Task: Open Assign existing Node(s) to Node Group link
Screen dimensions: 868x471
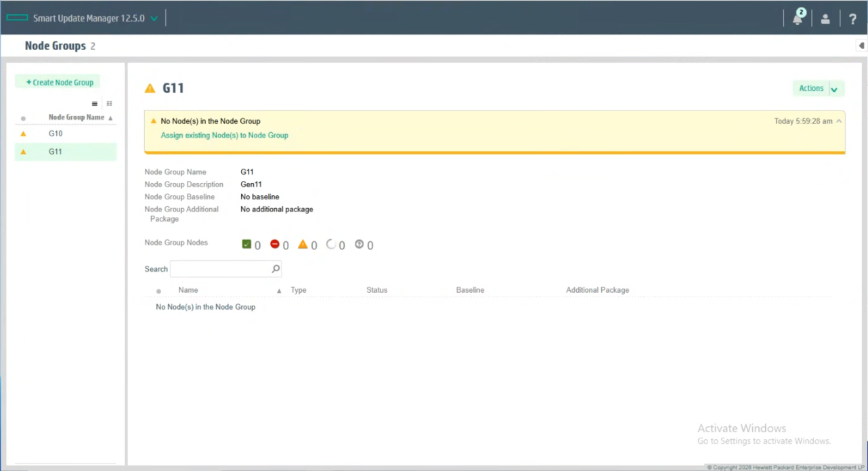Action: (x=224, y=136)
